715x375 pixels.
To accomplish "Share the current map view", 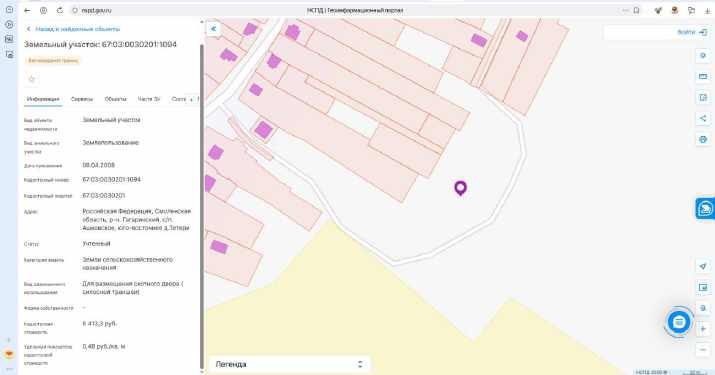I will pos(703,118).
